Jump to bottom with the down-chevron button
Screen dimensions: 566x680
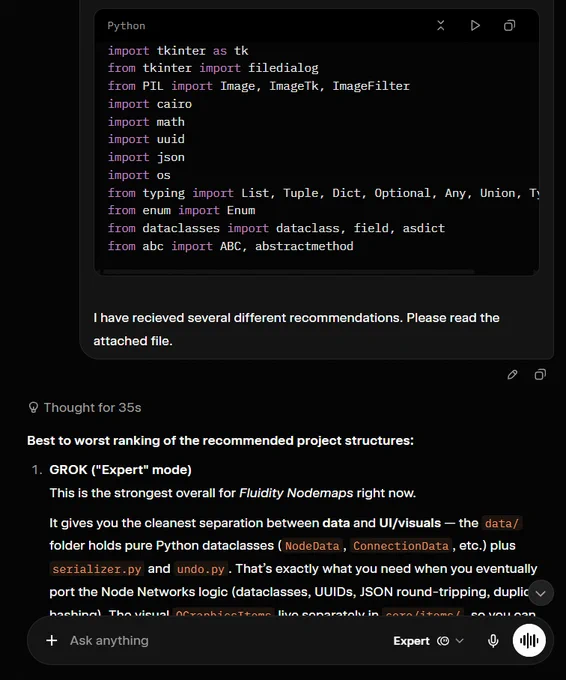click(x=540, y=593)
